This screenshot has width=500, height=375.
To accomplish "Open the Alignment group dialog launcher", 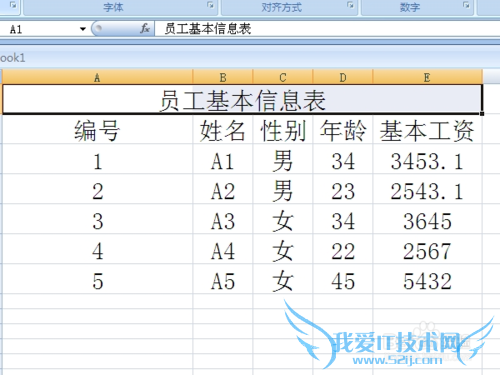I will [x=350, y=5].
